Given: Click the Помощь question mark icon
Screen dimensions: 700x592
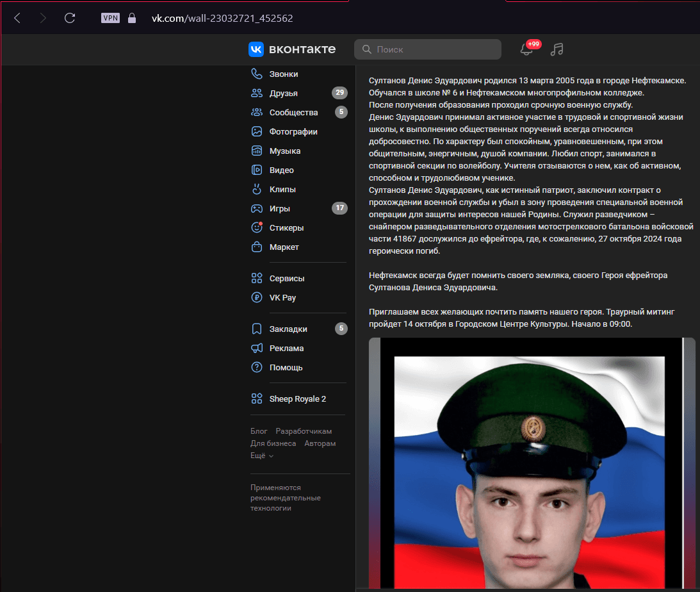Looking at the screenshot, I should (x=257, y=367).
